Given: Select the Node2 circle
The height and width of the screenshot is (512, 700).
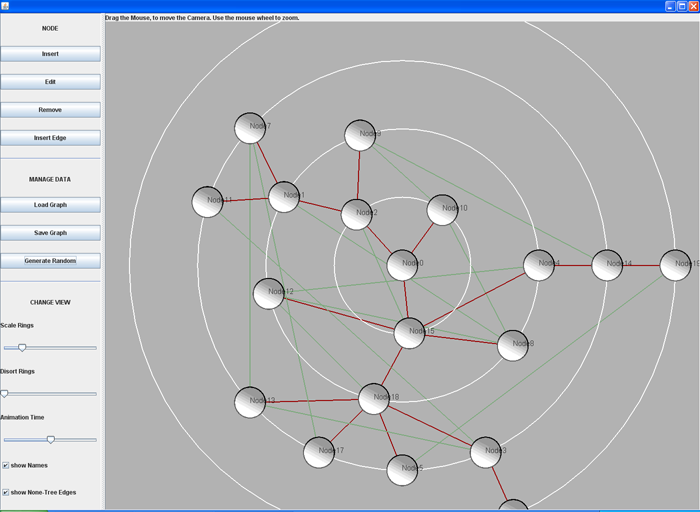Looking at the screenshot, I should (x=356, y=214).
